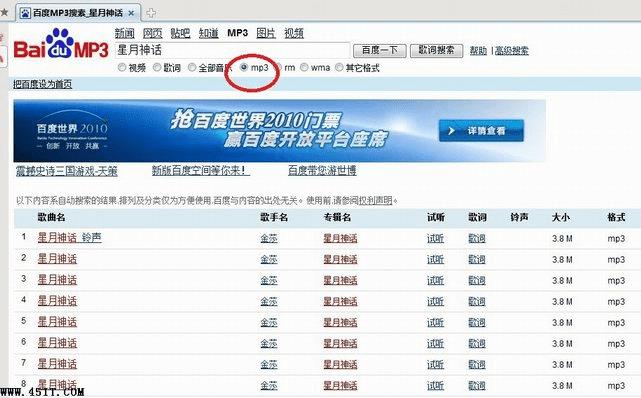641x398 pixels.
Task: Open the 新版百度空间等你来 link
Action: [201, 170]
